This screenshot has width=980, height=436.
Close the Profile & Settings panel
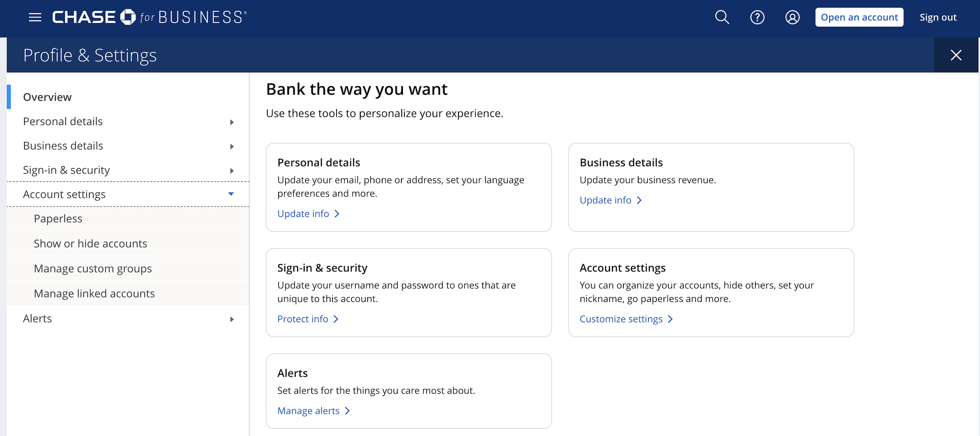(x=956, y=55)
